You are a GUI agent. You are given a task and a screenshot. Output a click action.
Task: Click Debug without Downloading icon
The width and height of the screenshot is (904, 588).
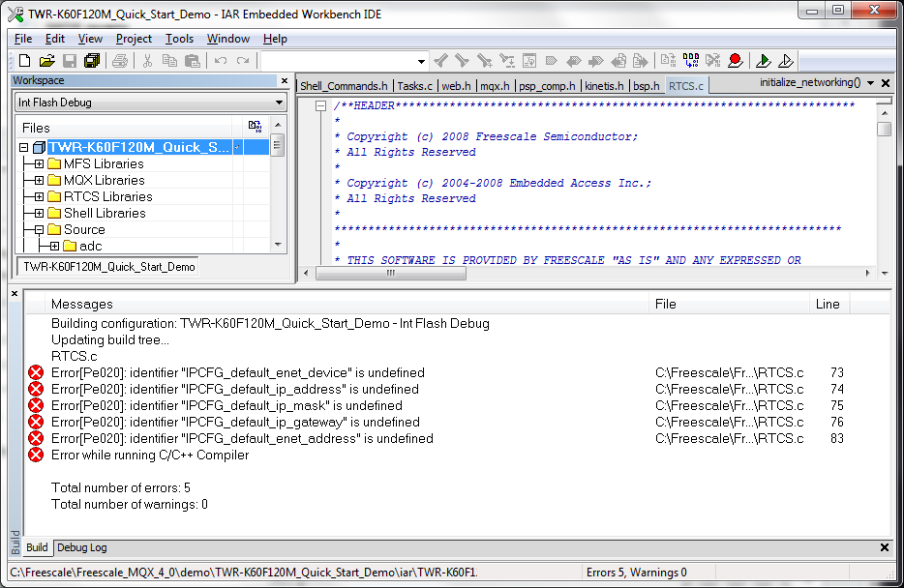[786, 61]
